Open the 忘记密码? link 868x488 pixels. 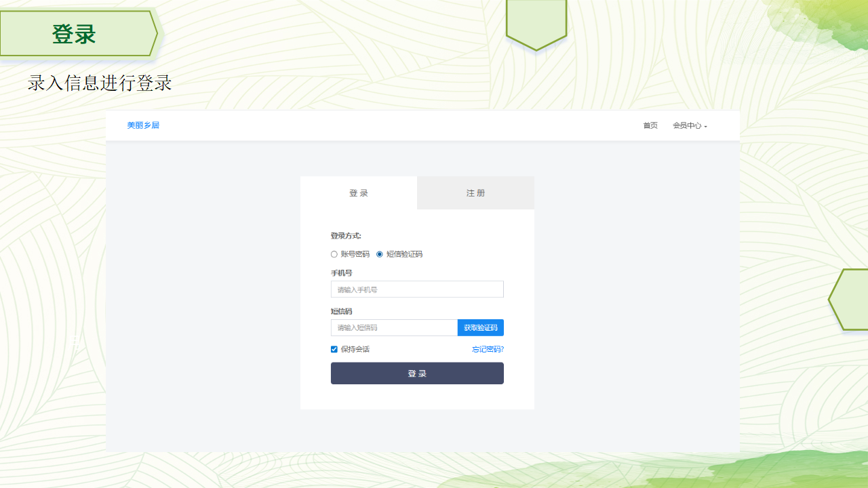click(x=488, y=349)
